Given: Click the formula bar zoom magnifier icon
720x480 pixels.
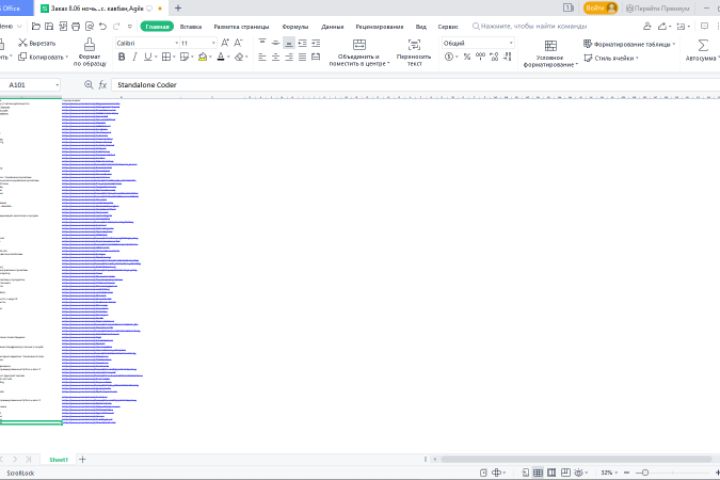Looking at the screenshot, I should click(89, 85).
